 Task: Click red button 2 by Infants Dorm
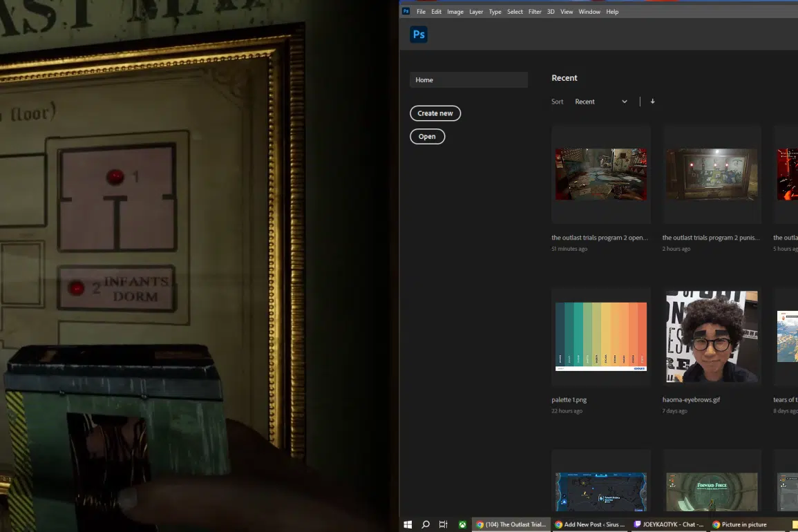click(76, 288)
